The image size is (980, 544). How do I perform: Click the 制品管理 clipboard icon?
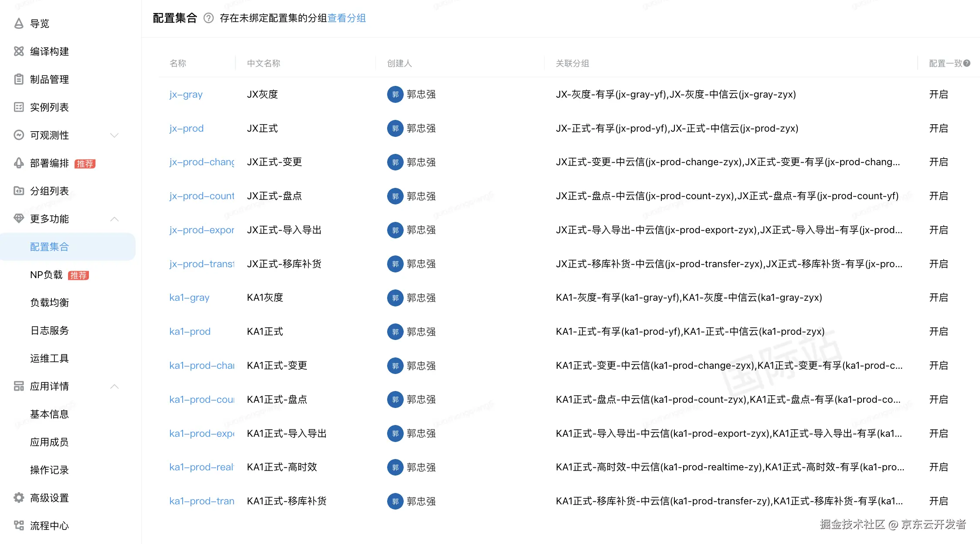click(x=18, y=79)
